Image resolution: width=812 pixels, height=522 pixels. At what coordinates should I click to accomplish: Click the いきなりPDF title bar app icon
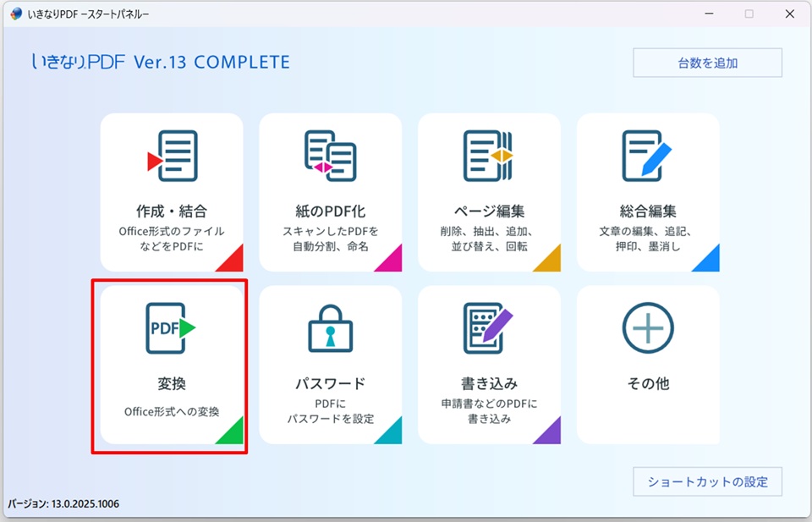16,14
